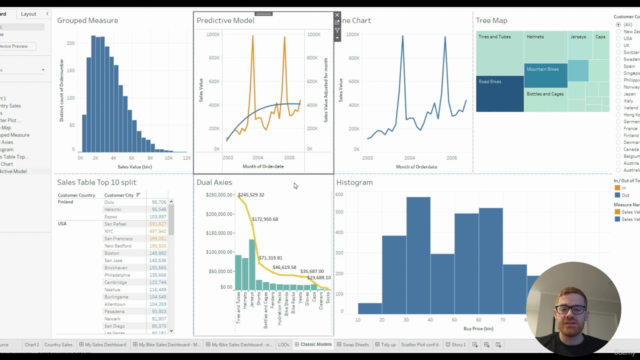Click the New Dashboard icon
This screenshot has height=360, width=640.
click(x=487, y=345)
